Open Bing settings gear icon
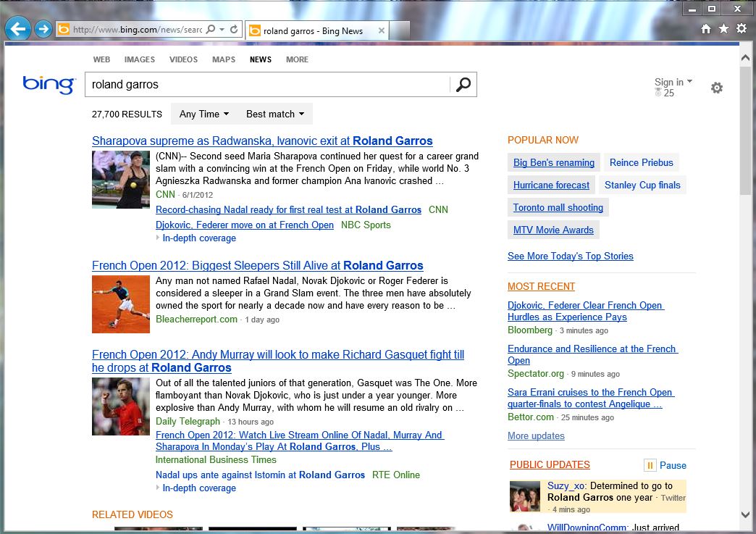 coord(717,88)
